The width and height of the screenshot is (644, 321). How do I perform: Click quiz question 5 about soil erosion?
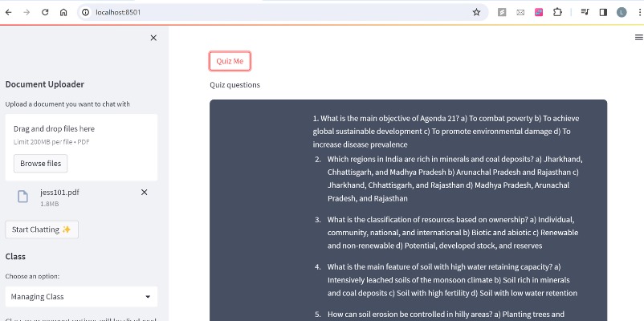[446, 315]
